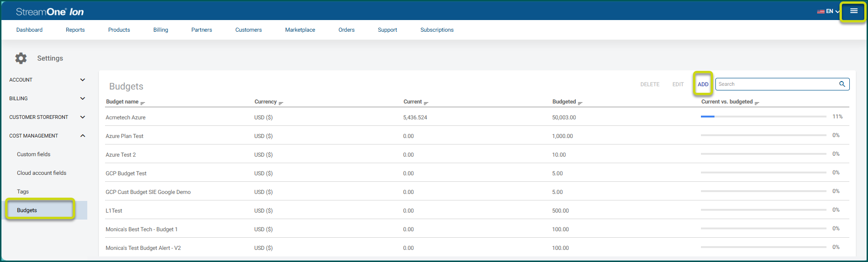This screenshot has width=868, height=262.
Task: Click the EDIT button
Action: pyautogui.click(x=678, y=84)
